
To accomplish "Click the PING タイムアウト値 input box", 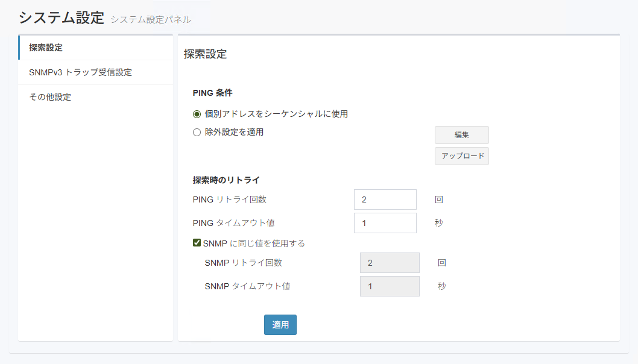I will coord(385,223).
